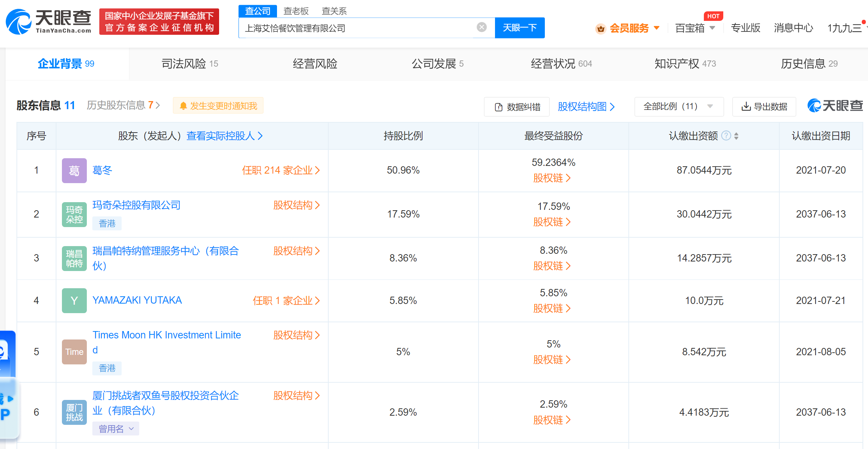Open the help icon beside 认缴出资额

(x=726, y=136)
